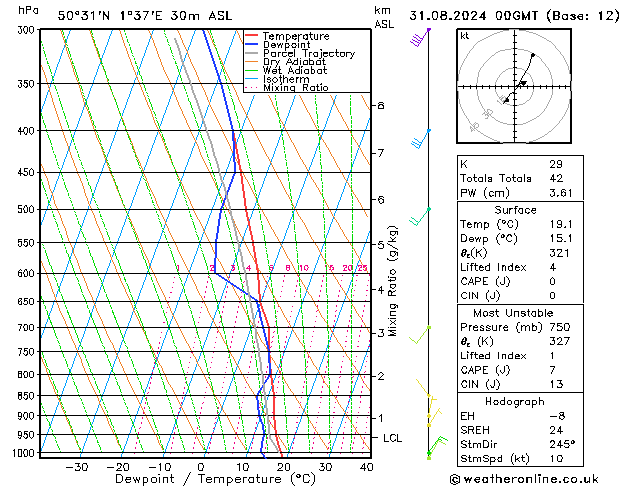Image resolution: width=629 pixels, height=486 pixels.
Task: Click the 'kt' label in the hodograph
Action: click(465, 36)
